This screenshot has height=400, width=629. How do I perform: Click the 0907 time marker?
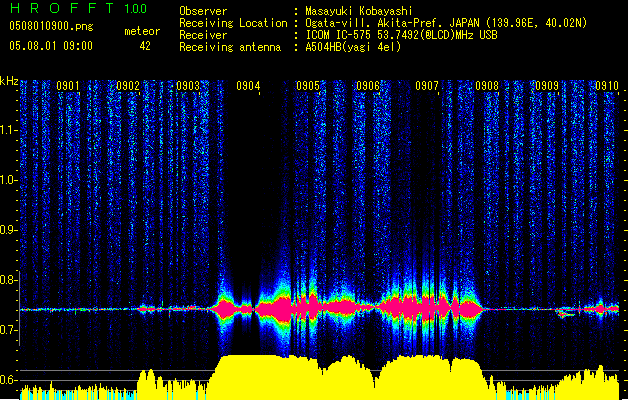[427, 86]
